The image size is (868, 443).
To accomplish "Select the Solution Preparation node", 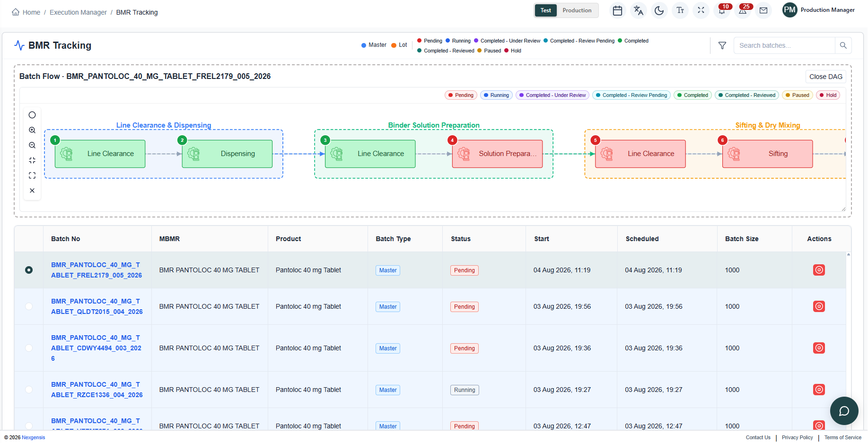I will (x=497, y=154).
